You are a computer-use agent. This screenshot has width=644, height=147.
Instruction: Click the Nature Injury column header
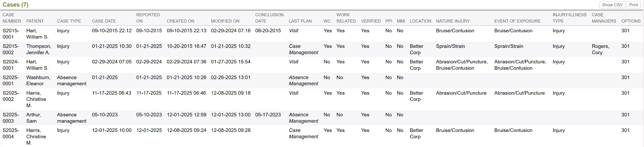[x=453, y=21]
